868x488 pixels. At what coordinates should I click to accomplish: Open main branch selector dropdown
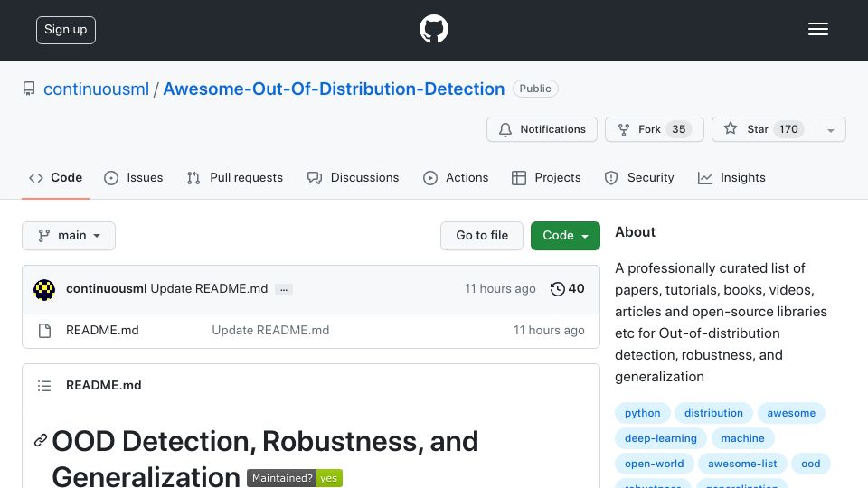click(x=69, y=236)
